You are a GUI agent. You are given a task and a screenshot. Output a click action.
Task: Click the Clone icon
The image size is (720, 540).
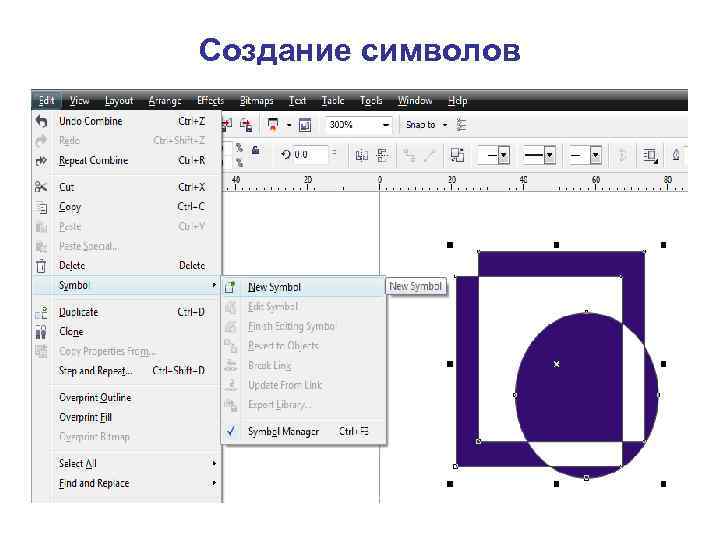tap(41, 332)
